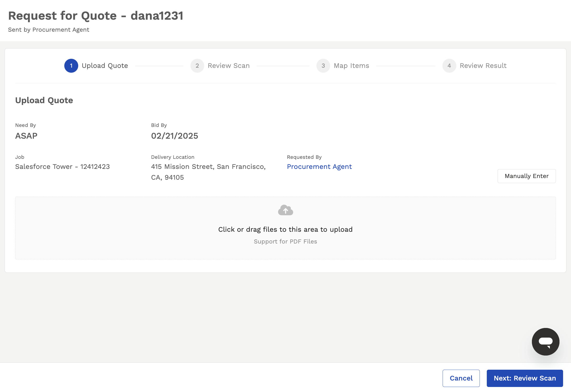Click the Job field label
Viewport: 571px width, 392px height.
coord(20,157)
